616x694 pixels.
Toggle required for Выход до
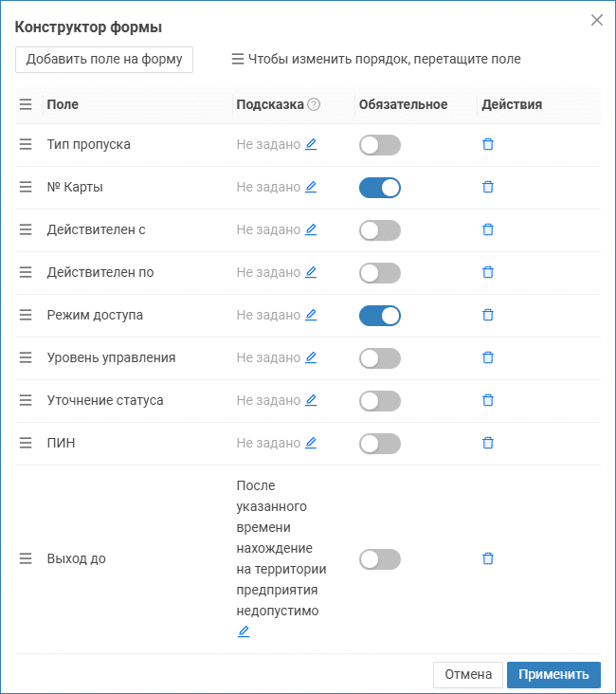[x=380, y=559]
